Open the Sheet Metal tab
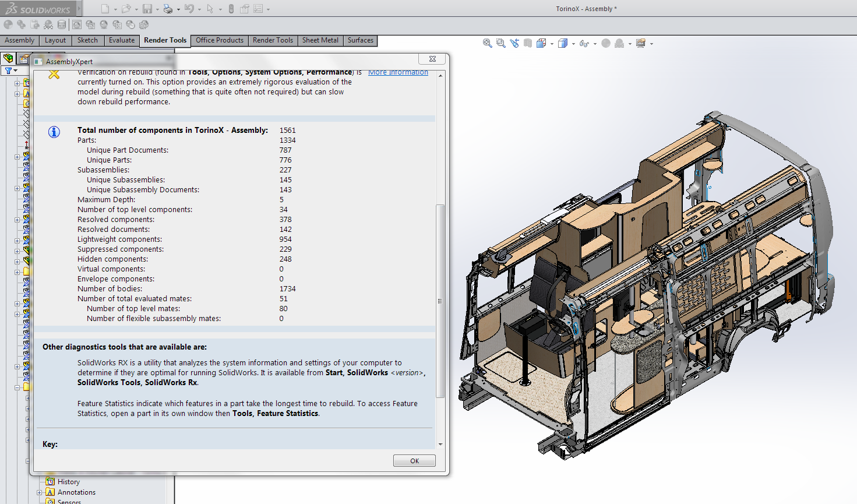857x504 pixels. pos(320,40)
